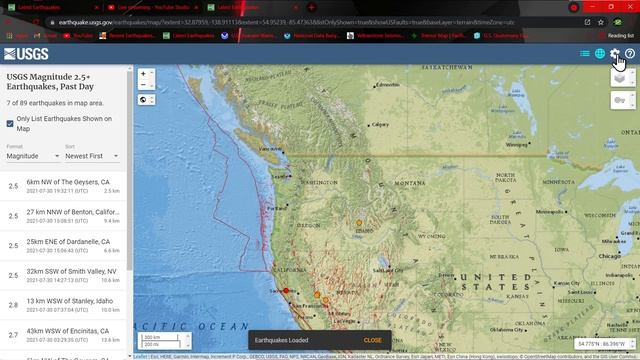Open the earthquake list panel icon
640x360 pixels.
point(584,53)
